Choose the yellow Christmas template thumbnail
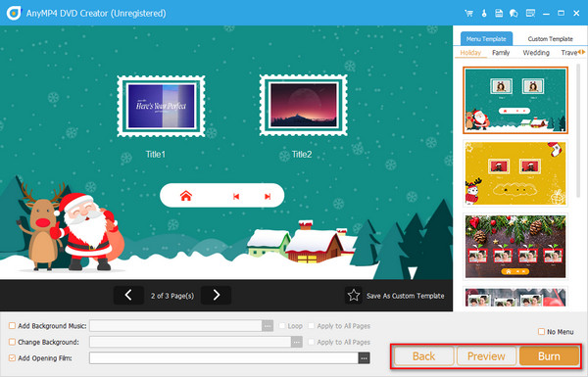This screenshot has height=377, width=588. point(515,173)
